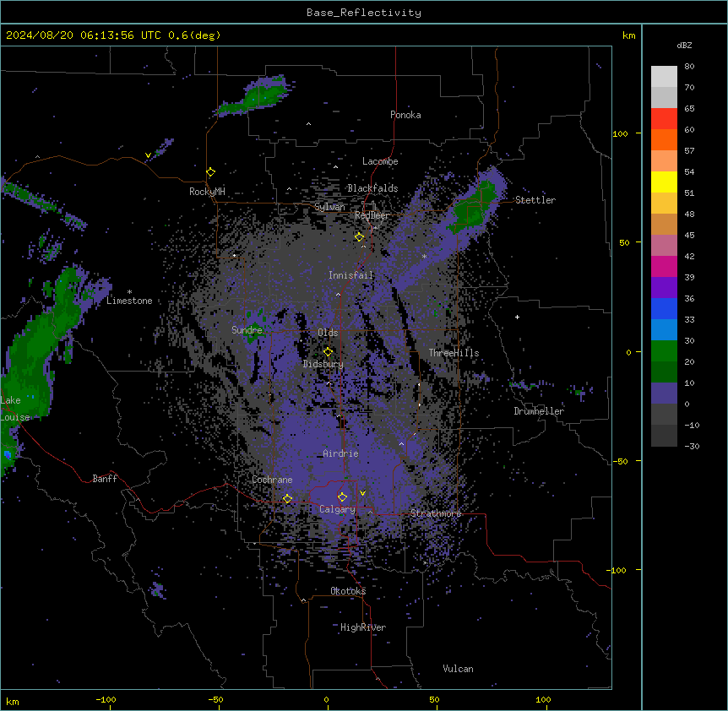Pick the dark green 20-10 dBZ swatch
This screenshot has width=728, height=711.
(x=664, y=372)
